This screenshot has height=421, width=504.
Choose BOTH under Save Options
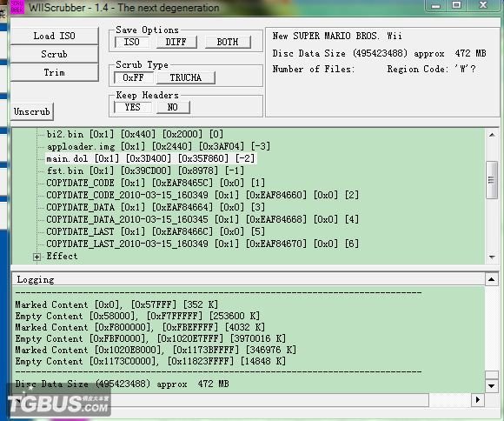228,42
